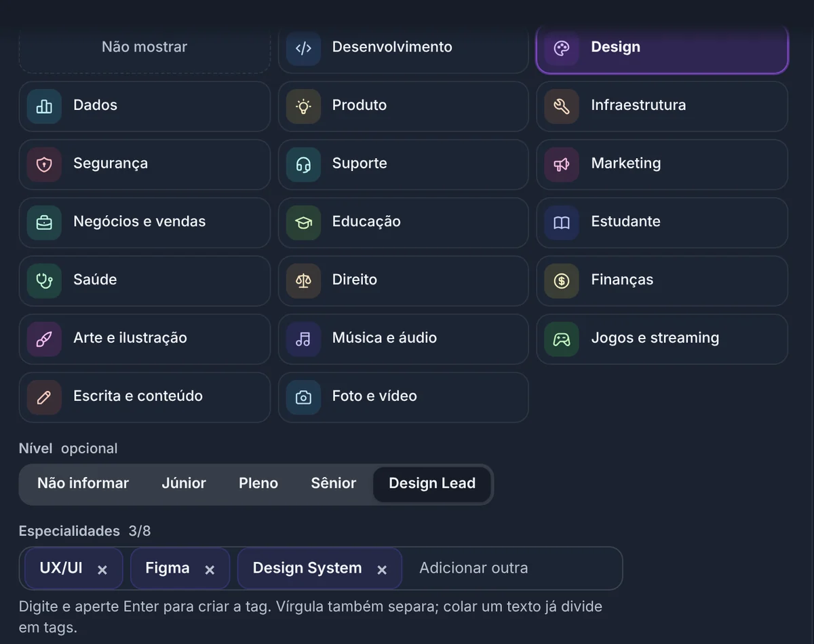The height and width of the screenshot is (644, 814).
Task: Choose the Educação area label
Action: 366,222
